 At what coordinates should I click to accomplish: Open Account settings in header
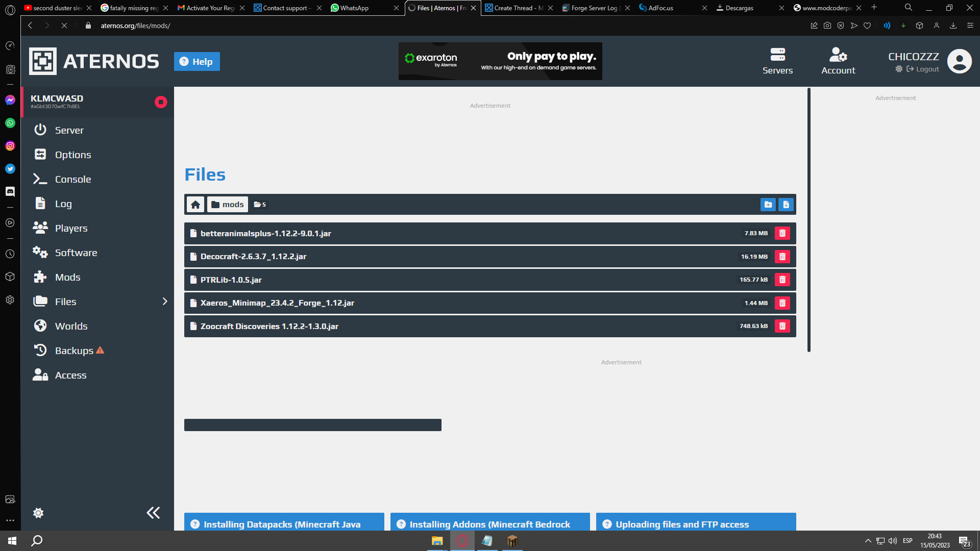[x=838, y=61]
